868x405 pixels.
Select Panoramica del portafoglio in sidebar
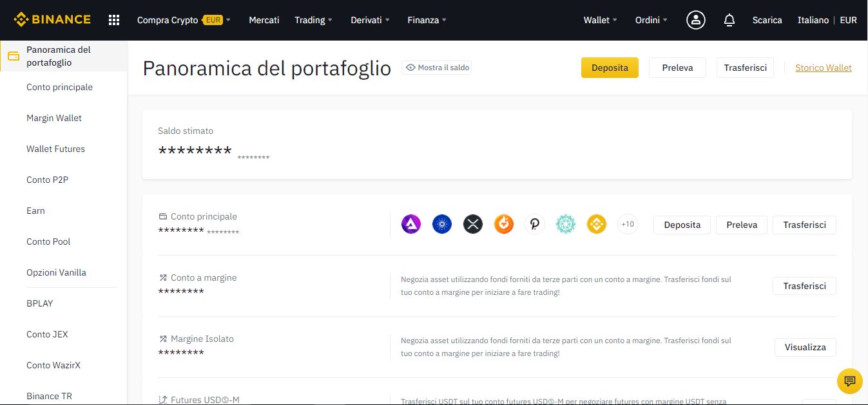64,56
